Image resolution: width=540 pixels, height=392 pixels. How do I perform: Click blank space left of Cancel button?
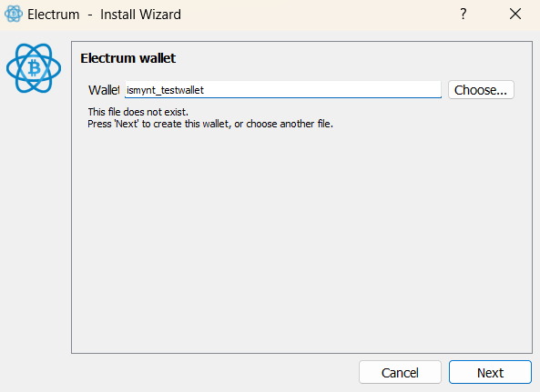pyautogui.click(x=213, y=372)
